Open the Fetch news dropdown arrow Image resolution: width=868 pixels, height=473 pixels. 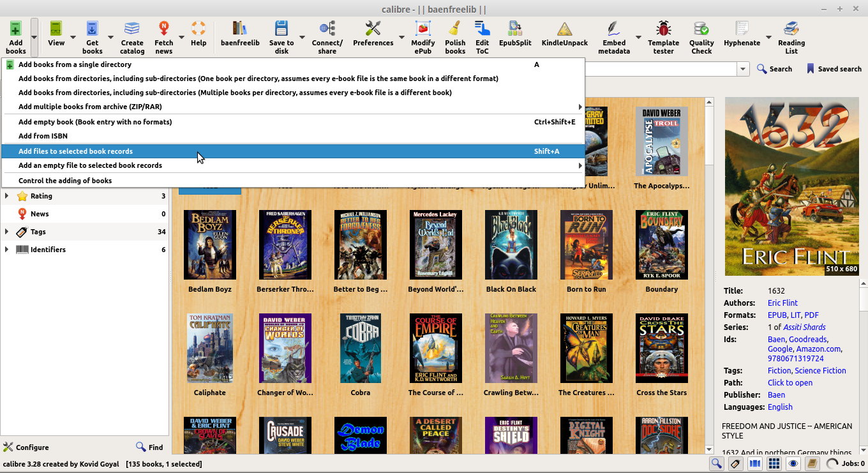[x=181, y=37]
